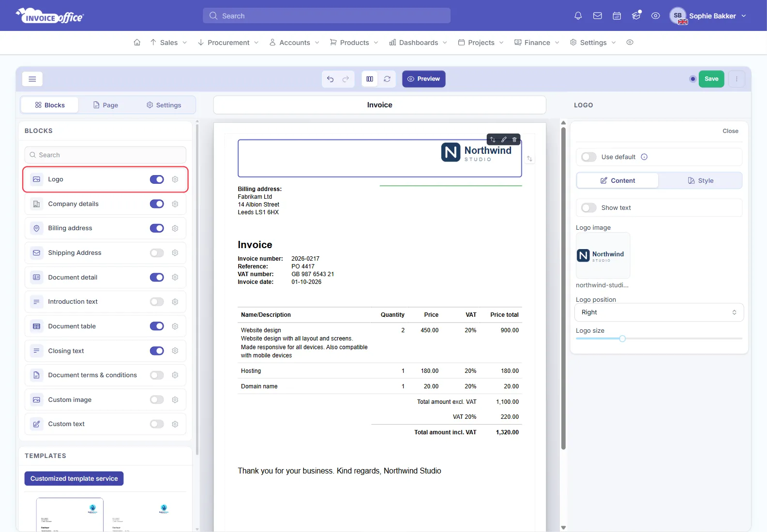Click Customized template service button
Viewport: 767px width, 532px height.
coord(74,478)
